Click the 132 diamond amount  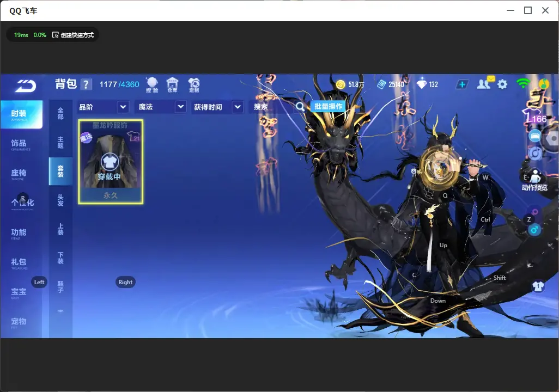click(434, 84)
